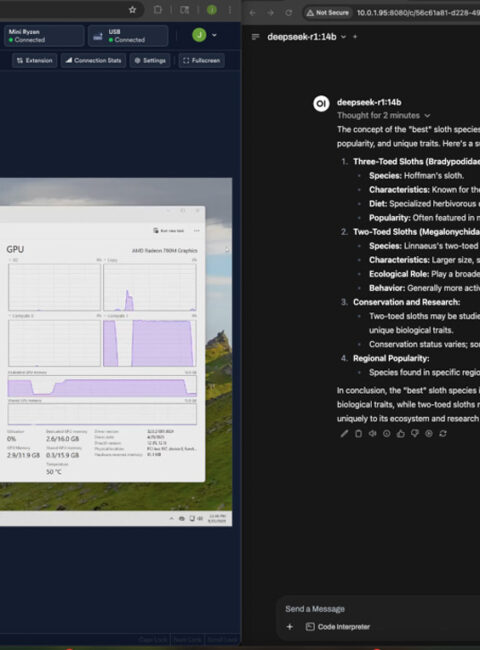The width and height of the screenshot is (480, 650).
Task: Show generation info icon
Action: pos(387,434)
